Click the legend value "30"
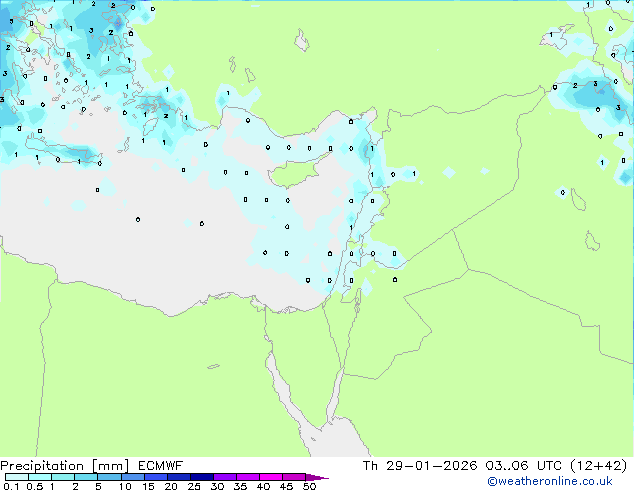Image resolution: width=634 pixels, height=490 pixels. pos(217,486)
